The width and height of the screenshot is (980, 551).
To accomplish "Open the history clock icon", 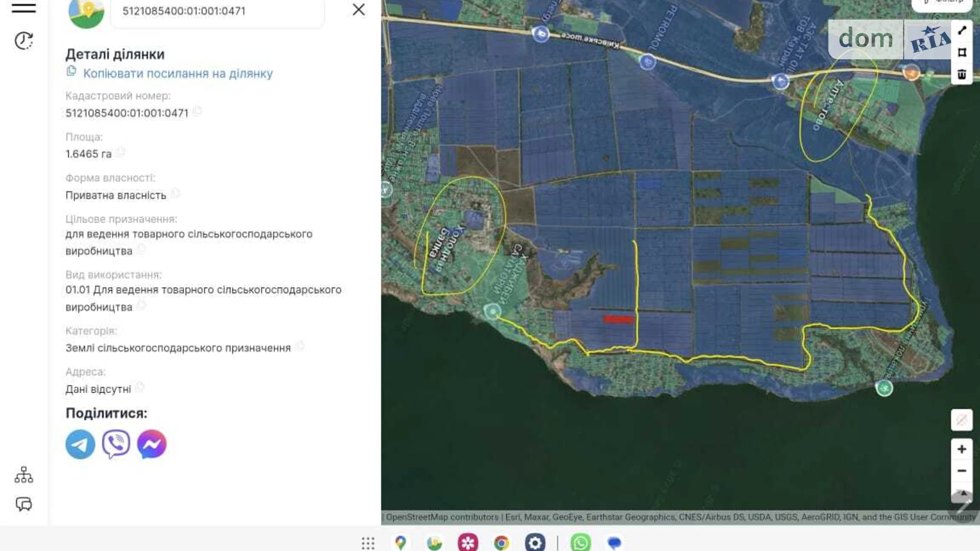I will 24,41.
